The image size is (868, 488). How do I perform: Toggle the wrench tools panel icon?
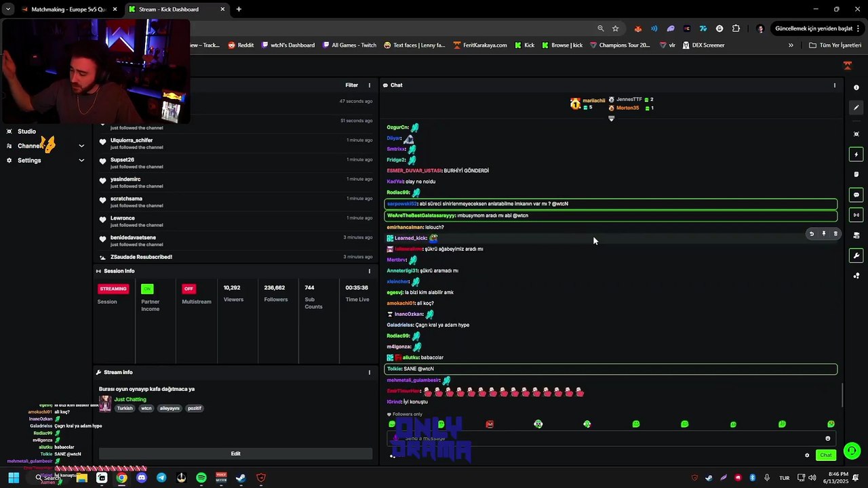coord(856,256)
